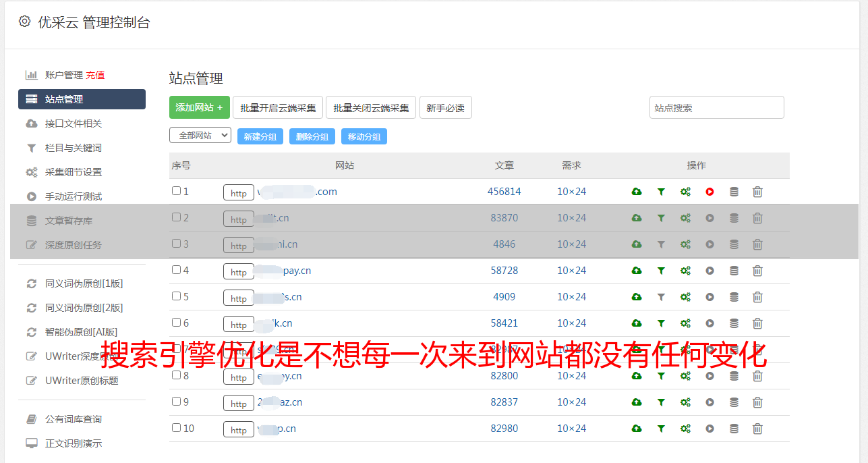Image resolution: width=868 pixels, height=463 pixels.
Task: Click the database icon in row 4
Action: point(734,271)
